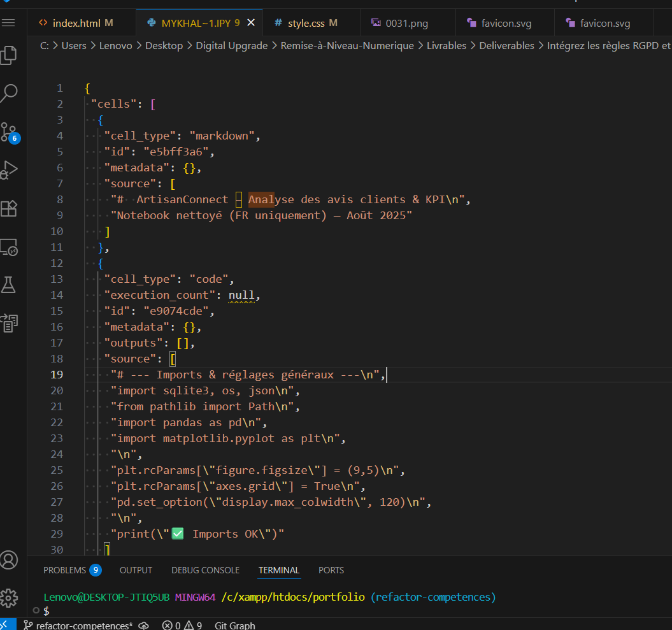Click the refactor-competences branch in status bar
The width and height of the screenshot is (672, 630).
click(x=78, y=626)
